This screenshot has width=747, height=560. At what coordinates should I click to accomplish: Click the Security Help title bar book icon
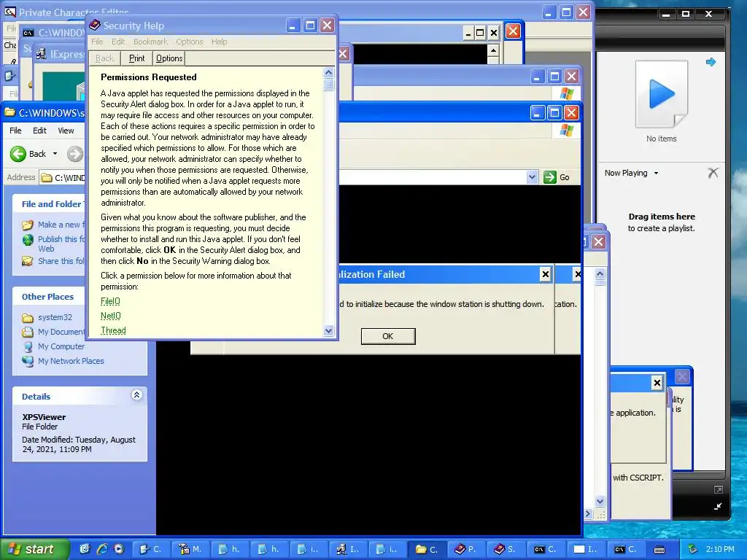tap(95, 26)
